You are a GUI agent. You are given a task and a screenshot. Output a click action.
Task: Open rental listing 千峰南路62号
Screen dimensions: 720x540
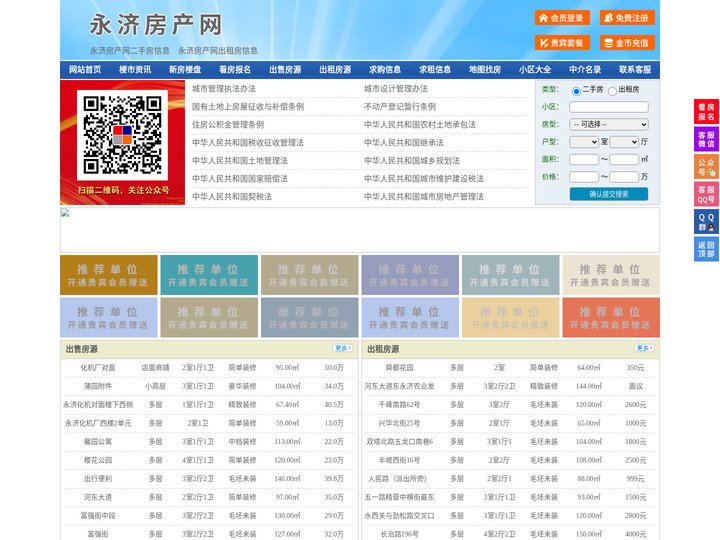(399, 405)
